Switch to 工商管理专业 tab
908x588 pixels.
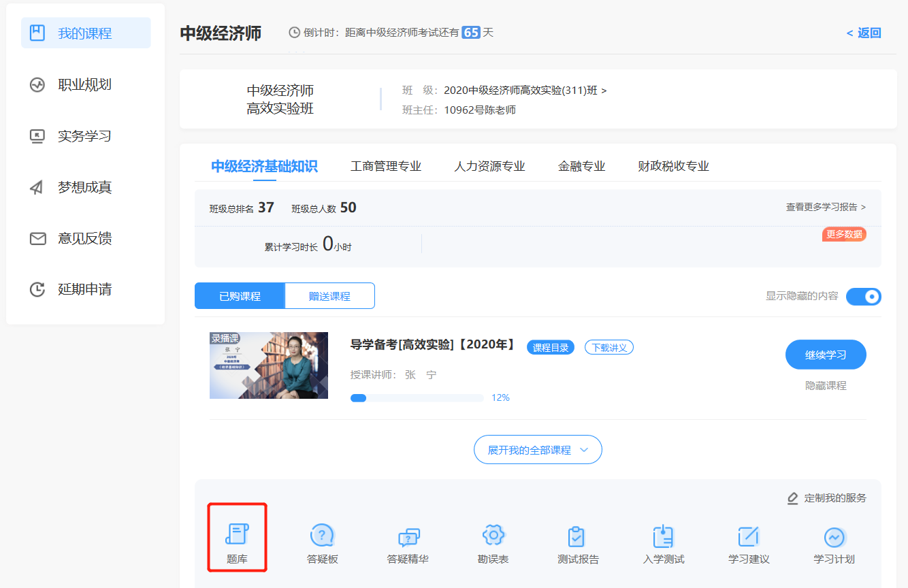pyautogui.click(x=386, y=165)
